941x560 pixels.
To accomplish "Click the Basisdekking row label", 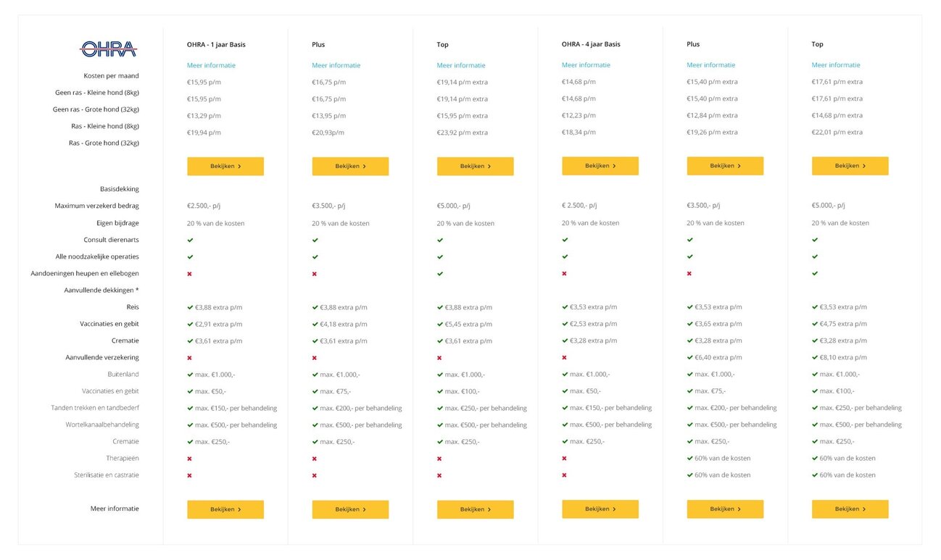I will tap(120, 189).
